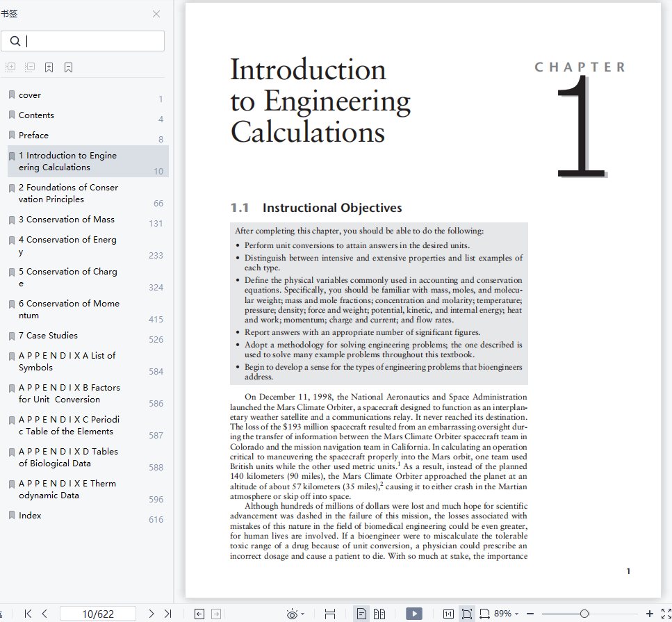Start slideshow play mode
This screenshot has width=672, height=622.
(414, 614)
